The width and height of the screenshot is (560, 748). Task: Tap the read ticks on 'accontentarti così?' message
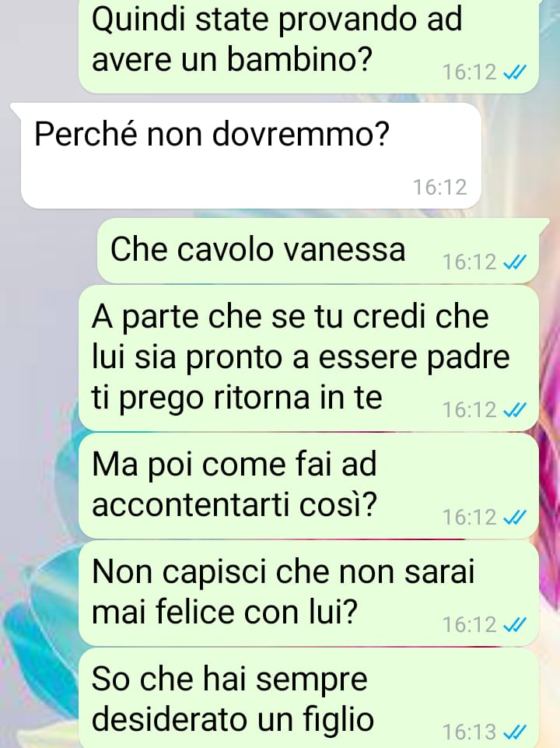coord(515,517)
